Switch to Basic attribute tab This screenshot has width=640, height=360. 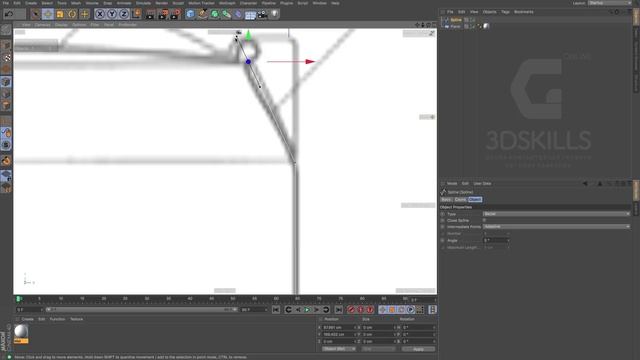click(446, 200)
